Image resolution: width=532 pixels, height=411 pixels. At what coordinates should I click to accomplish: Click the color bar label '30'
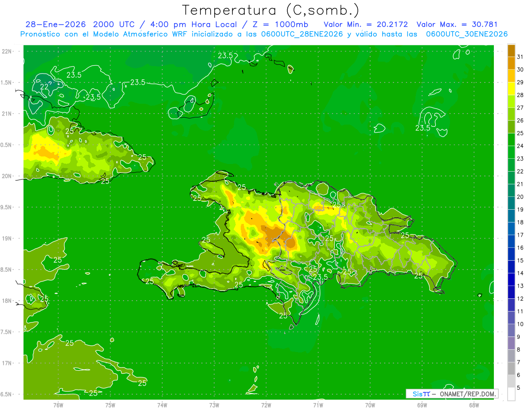520,70
